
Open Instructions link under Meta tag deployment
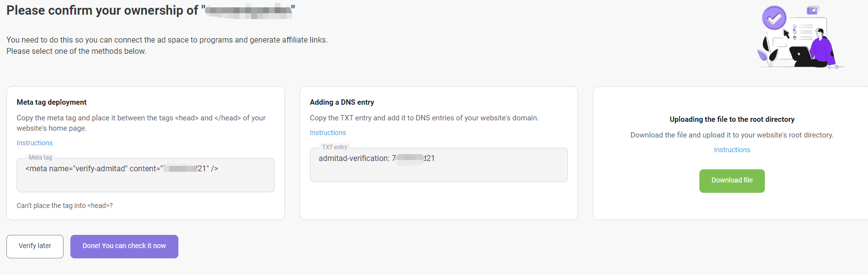(x=35, y=143)
